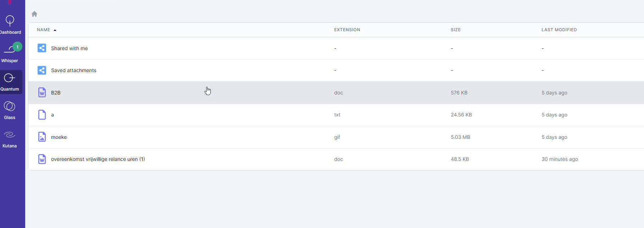Open the Dashboard from the sidebar
Image resolution: width=644 pixels, height=228 pixels.
(x=10, y=23)
